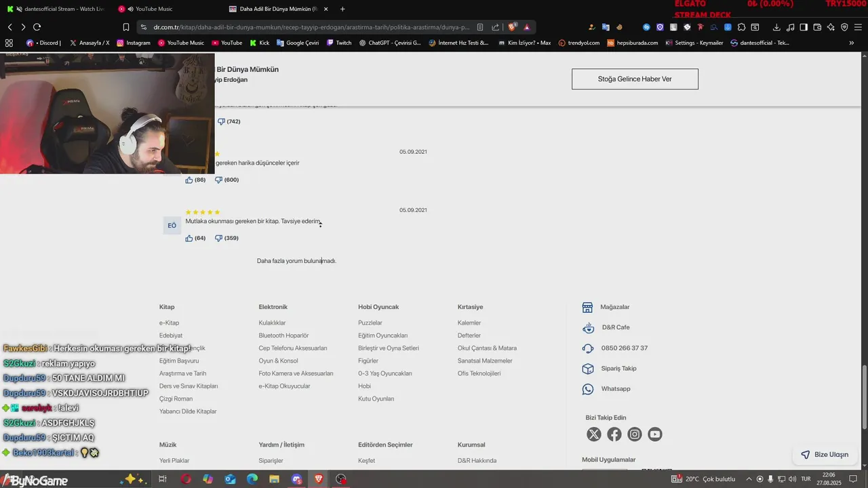868x488 pixels.
Task: Click the page vertical scrollbar thumb
Action: coord(864,397)
